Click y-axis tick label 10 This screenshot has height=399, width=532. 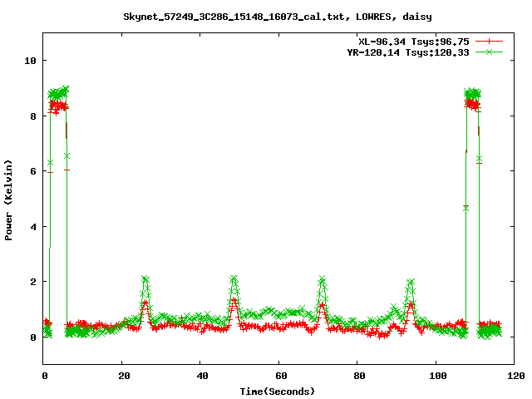click(x=30, y=61)
